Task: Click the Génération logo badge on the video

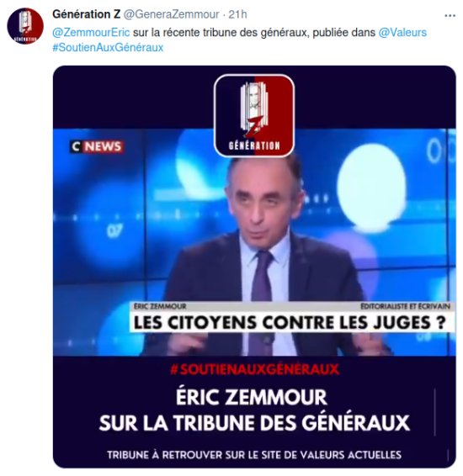Action: (254, 115)
